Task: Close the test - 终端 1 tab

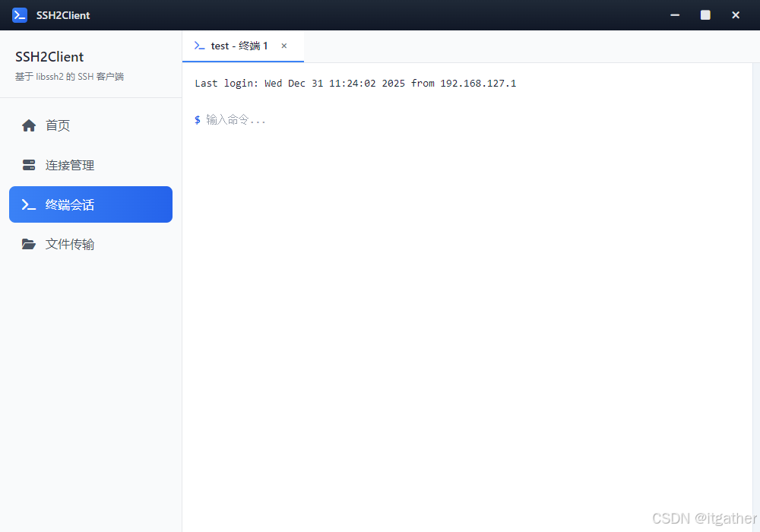Action: (284, 46)
